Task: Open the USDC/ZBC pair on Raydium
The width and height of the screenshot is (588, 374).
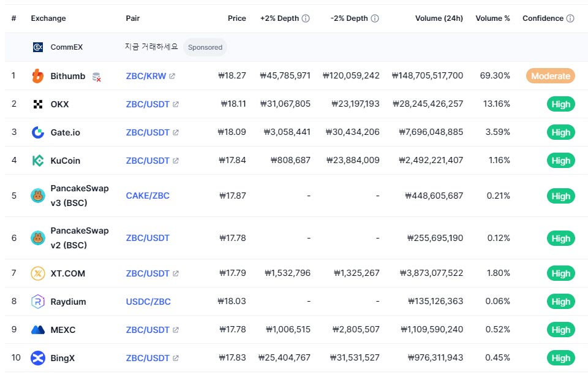Action: click(148, 302)
